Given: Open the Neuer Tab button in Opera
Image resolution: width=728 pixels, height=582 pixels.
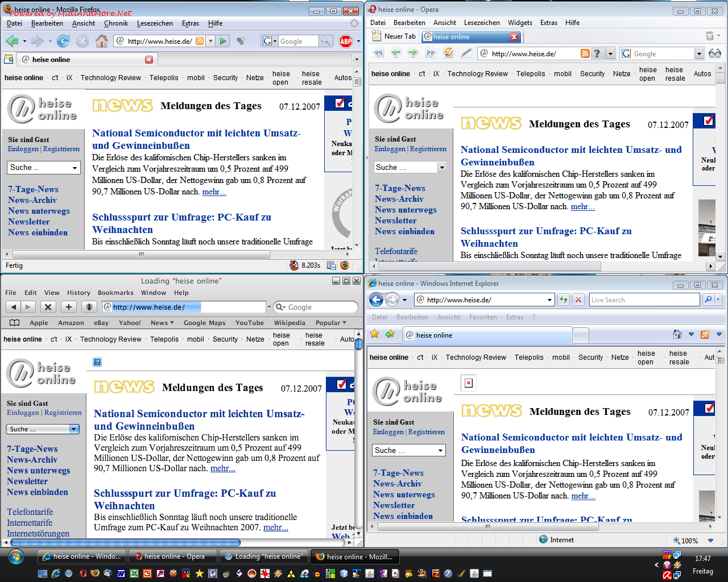Looking at the screenshot, I should click(395, 36).
